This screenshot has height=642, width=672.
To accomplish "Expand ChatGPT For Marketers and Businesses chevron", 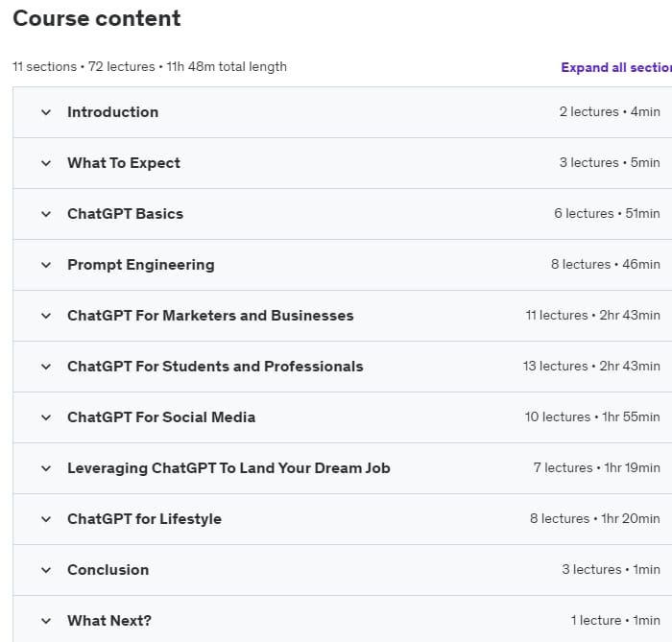I will [46, 316].
